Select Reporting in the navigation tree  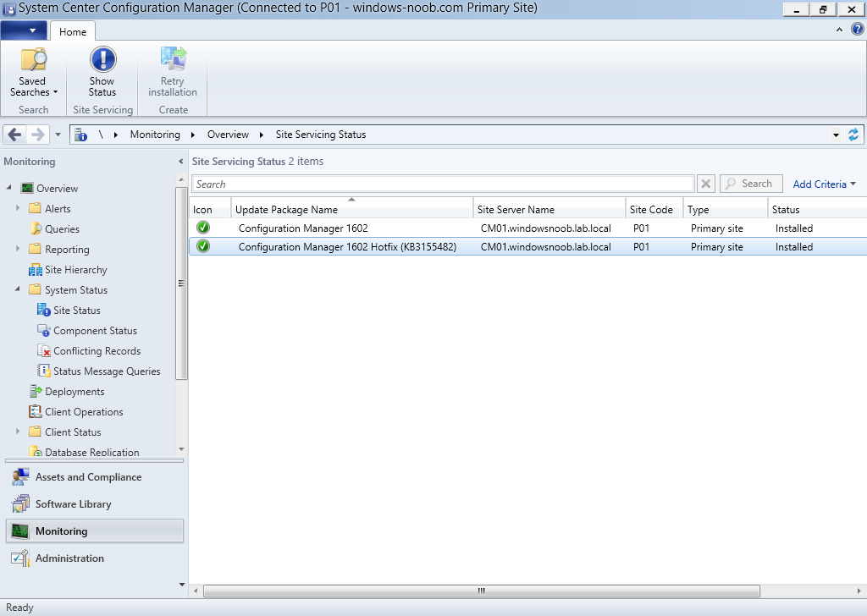67,249
